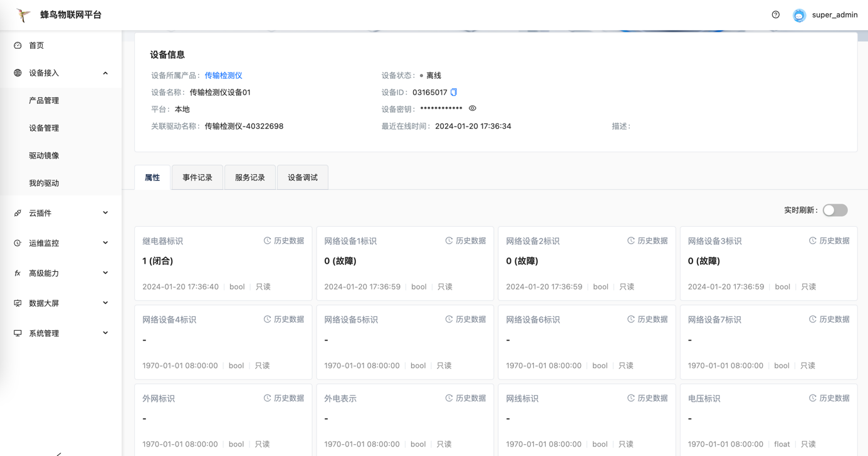
Task: Click the hummingbird platform logo
Action: click(23, 15)
